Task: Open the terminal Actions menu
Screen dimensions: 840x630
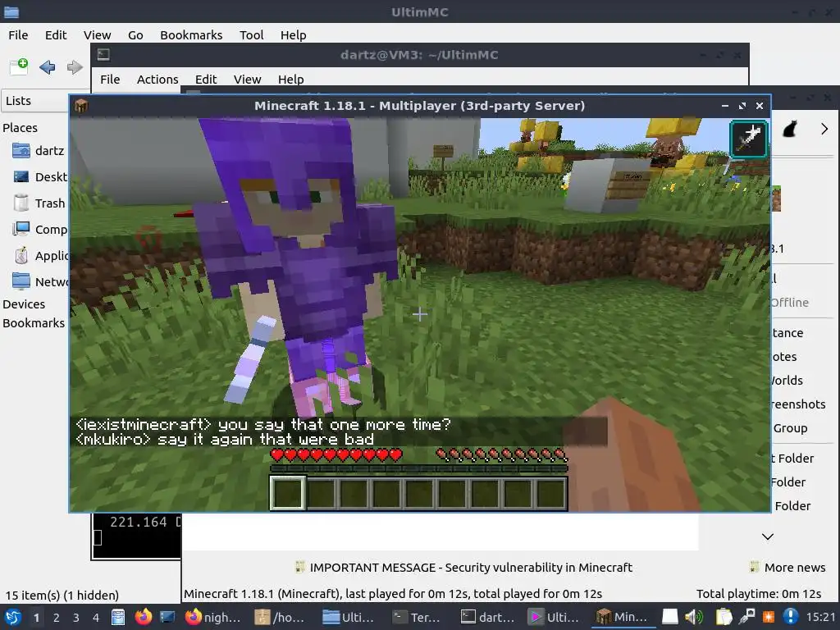Action: [x=157, y=80]
